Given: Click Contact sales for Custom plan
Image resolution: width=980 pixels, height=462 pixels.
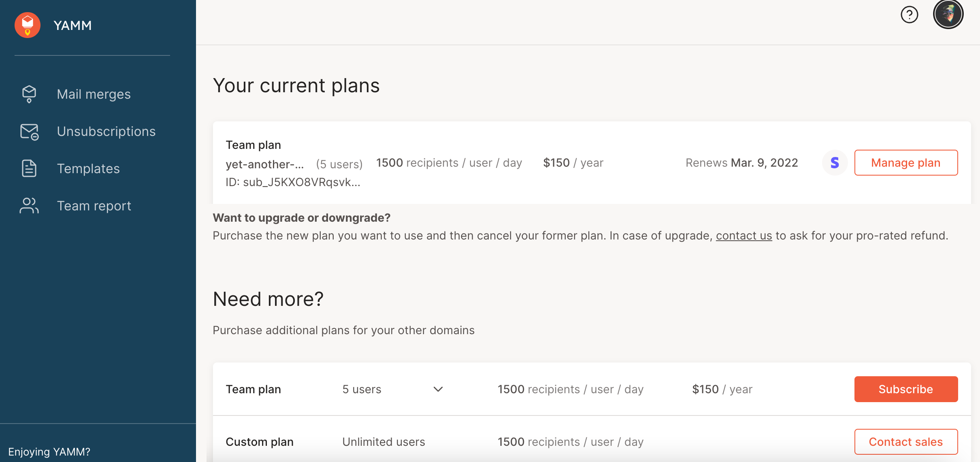Looking at the screenshot, I should pyautogui.click(x=905, y=442).
